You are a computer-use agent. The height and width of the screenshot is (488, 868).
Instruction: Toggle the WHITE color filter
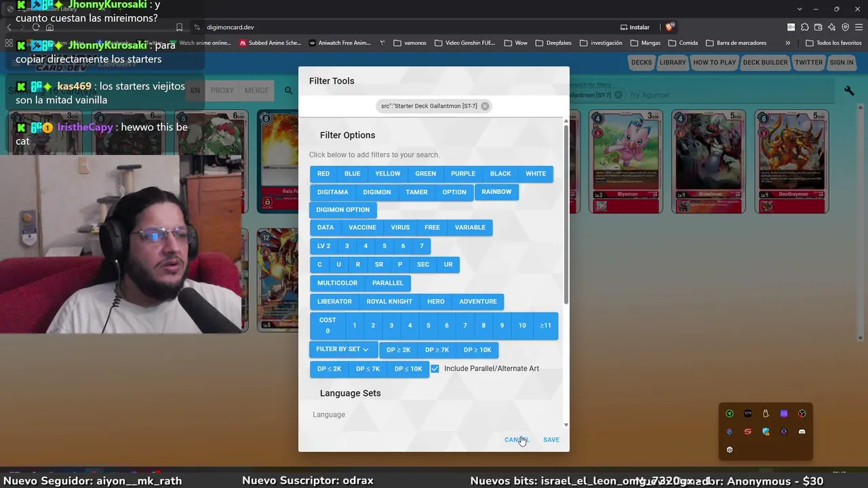point(536,174)
